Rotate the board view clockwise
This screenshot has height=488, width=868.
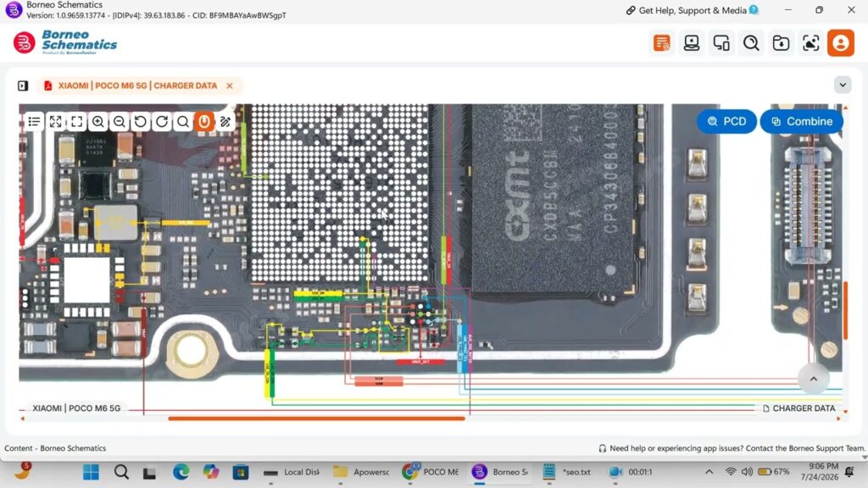pyautogui.click(x=162, y=122)
